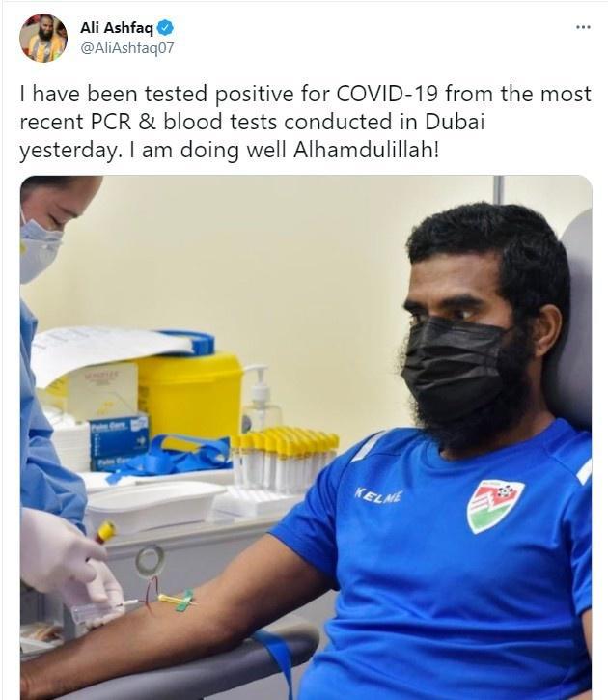Click Ali Ashfaq's profile avatar
Image resolution: width=608 pixels, height=700 pixels.
[x=43, y=38]
